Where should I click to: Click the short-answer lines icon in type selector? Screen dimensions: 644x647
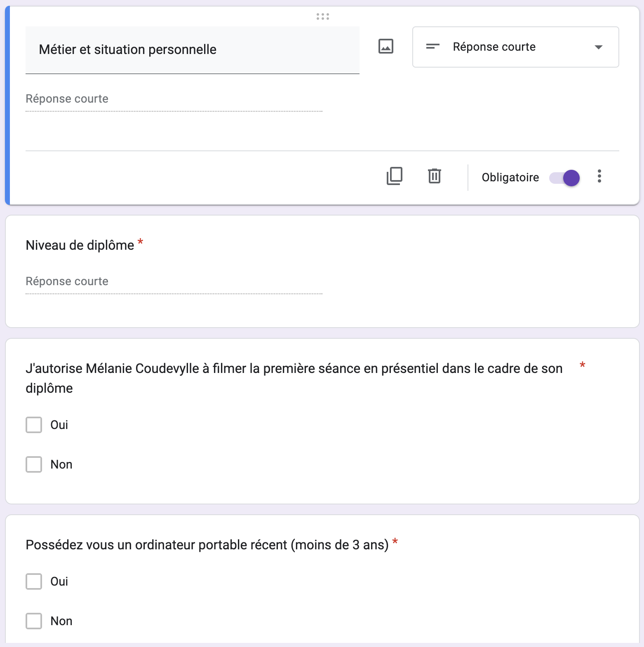tap(432, 47)
